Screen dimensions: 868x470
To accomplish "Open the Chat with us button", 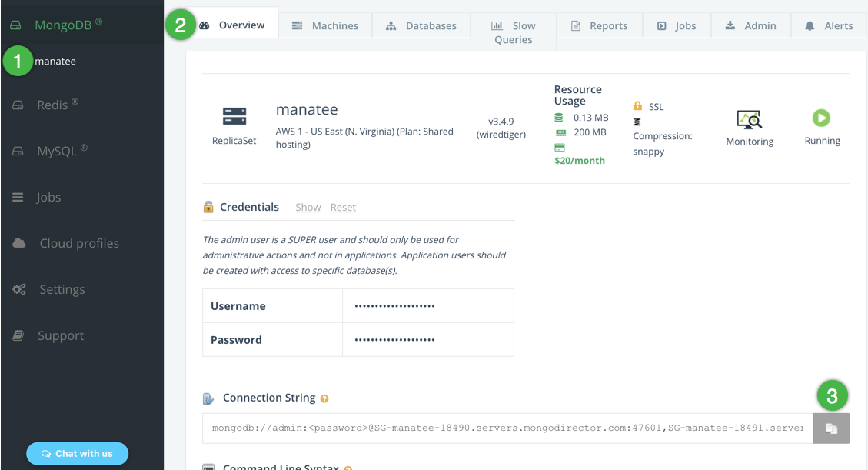I will [77, 453].
